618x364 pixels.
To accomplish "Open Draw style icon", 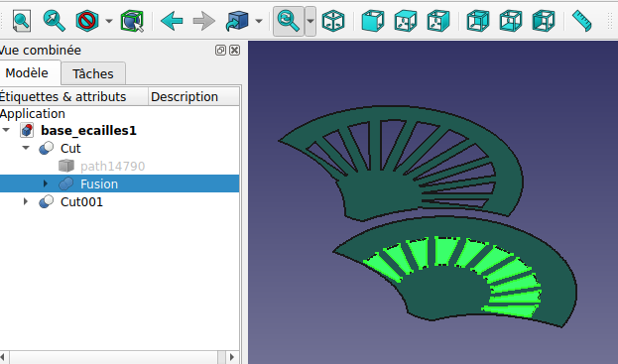I will click(x=87, y=21).
